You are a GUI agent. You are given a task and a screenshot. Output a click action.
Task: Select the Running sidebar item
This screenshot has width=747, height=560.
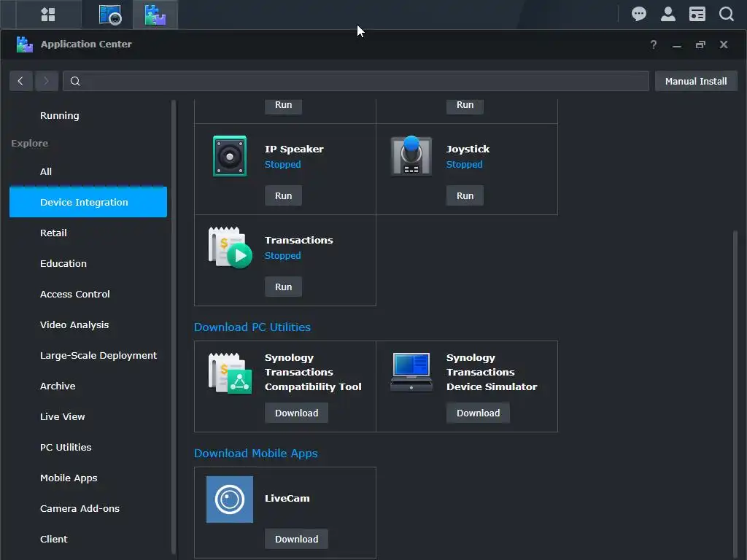pyautogui.click(x=88, y=115)
